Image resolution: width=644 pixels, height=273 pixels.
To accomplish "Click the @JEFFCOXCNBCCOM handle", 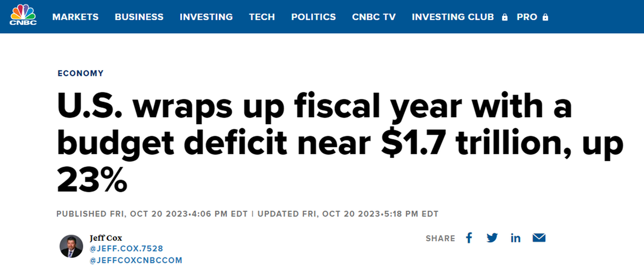I will tap(136, 260).
